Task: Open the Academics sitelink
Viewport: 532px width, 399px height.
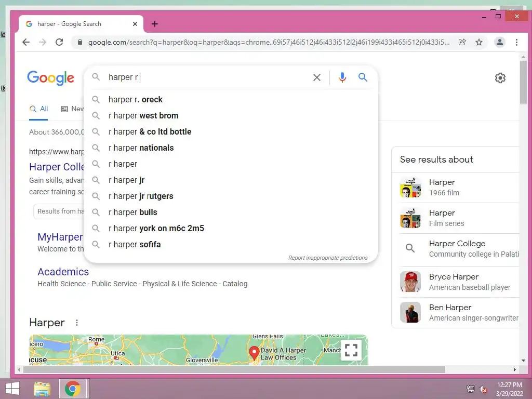Action: [63, 272]
